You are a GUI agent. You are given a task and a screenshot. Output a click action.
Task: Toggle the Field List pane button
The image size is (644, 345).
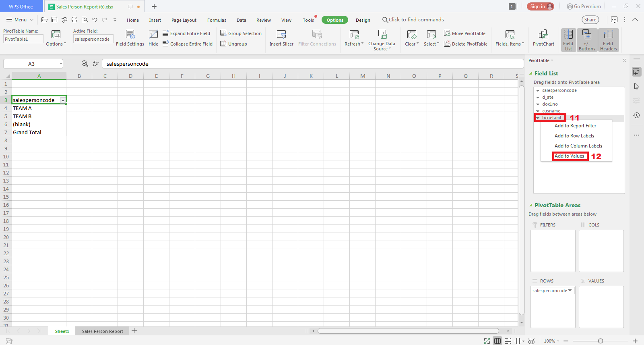pos(568,40)
